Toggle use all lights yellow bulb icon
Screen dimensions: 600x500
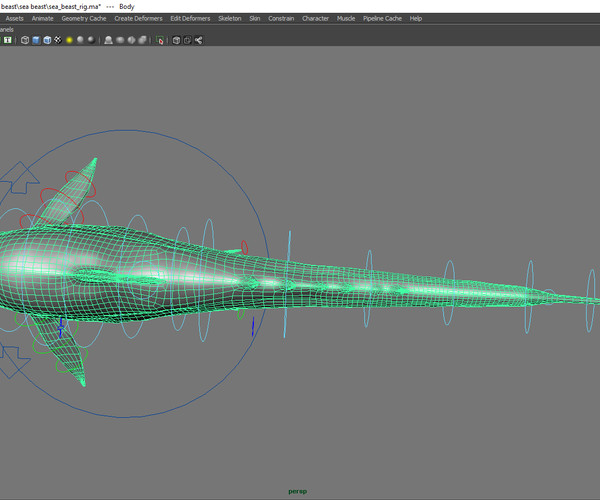70,40
